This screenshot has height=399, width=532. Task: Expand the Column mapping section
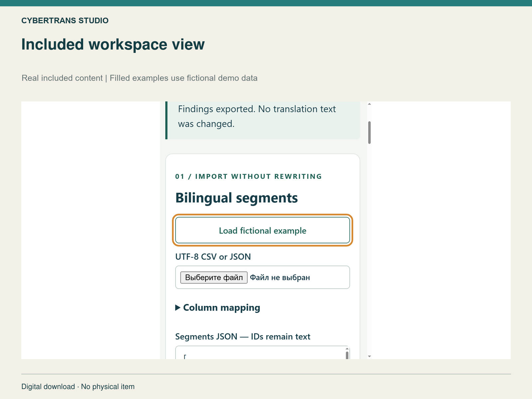coord(218,308)
